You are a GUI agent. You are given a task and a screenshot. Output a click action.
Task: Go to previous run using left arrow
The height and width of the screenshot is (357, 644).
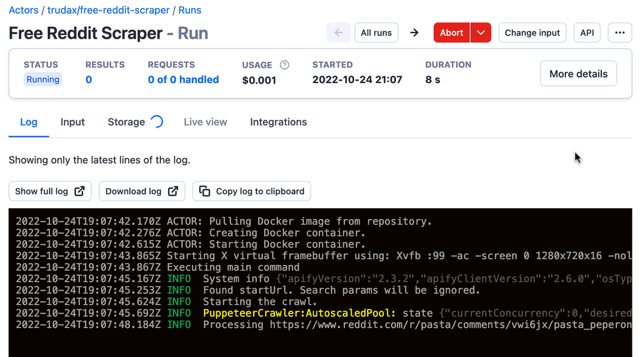(x=339, y=32)
